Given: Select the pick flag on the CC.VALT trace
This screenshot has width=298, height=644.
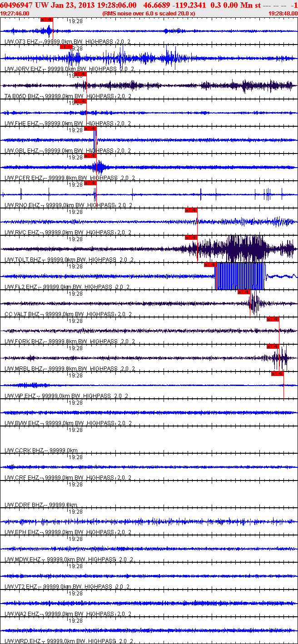Looking at the screenshot, I should 244,292.
